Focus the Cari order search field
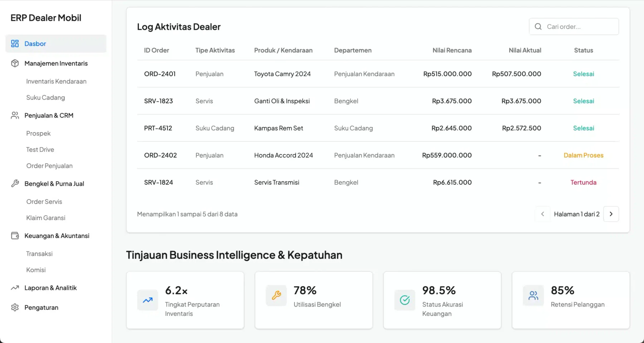Viewport: 644px width, 343px height. click(x=574, y=26)
